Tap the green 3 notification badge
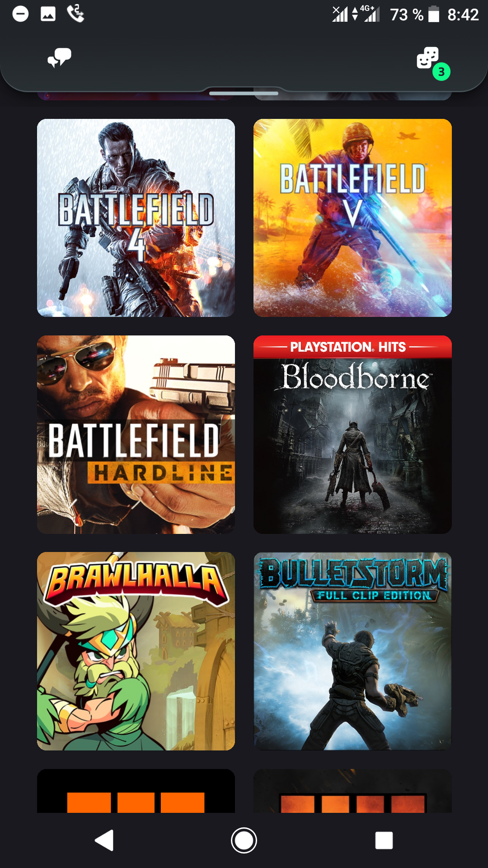 coord(441,71)
